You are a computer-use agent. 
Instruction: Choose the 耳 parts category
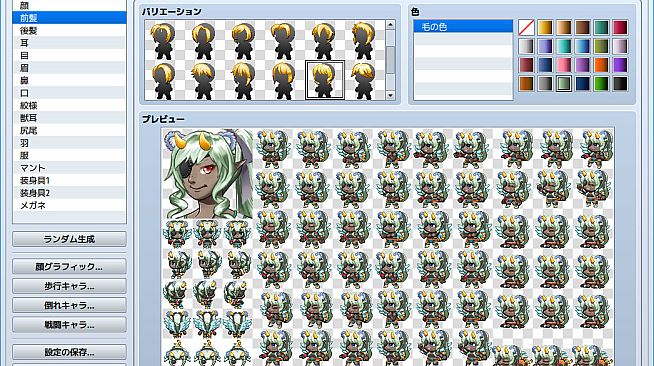(69, 43)
